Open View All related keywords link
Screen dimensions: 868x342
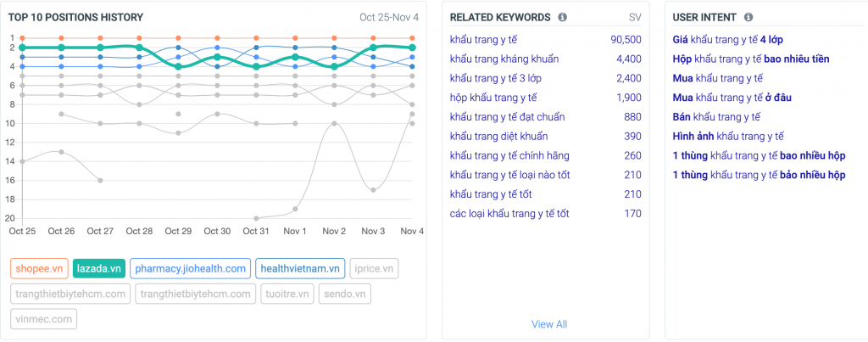coord(548,324)
